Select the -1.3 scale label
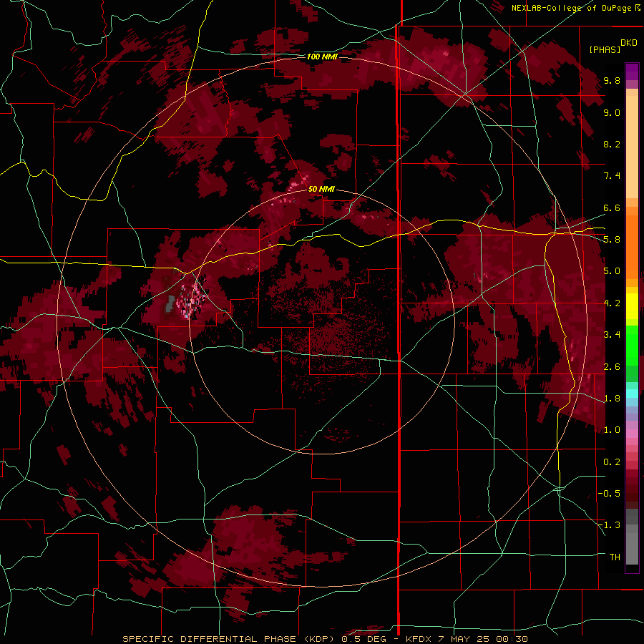Viewport: 644px width, 644px height. tap(609, 525)
